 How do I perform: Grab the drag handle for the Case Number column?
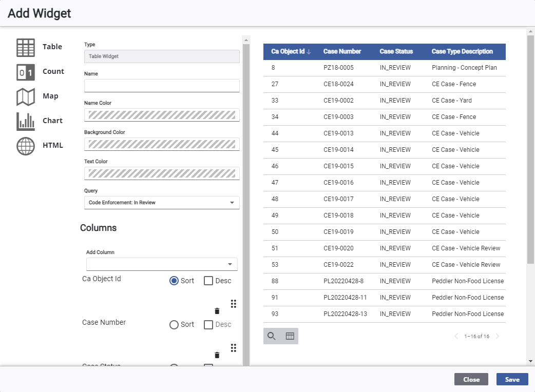pos(234,347)
